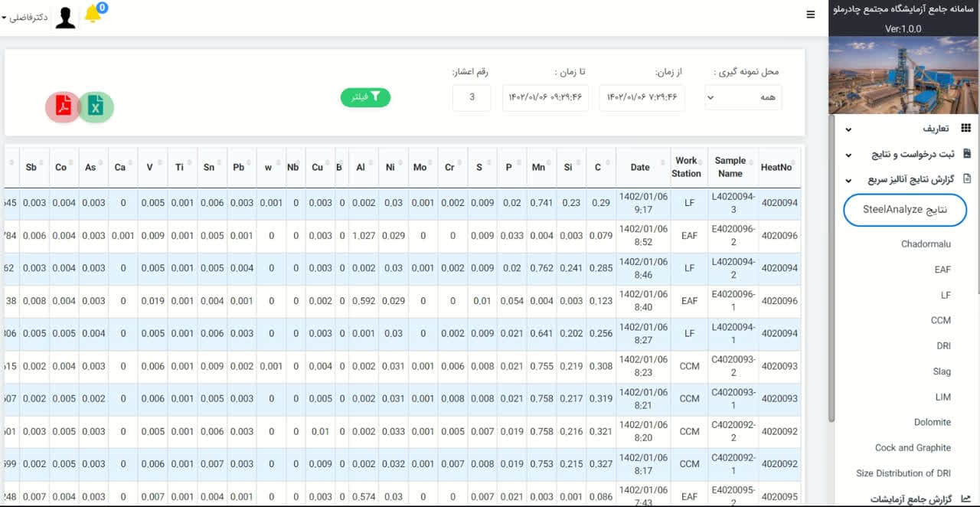980x507 pixels.
Task: Sort table by Al column
Action: tap(364, 167)
